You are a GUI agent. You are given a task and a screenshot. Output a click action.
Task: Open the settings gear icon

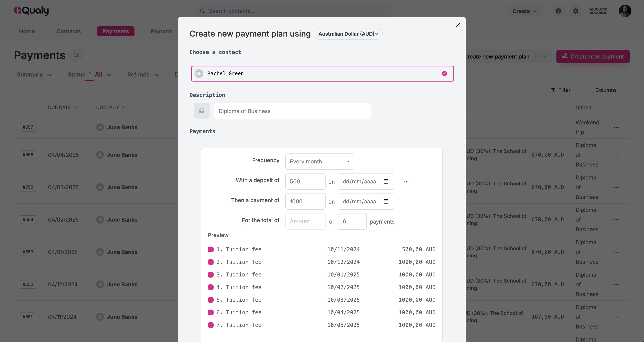tap(576, 11)
